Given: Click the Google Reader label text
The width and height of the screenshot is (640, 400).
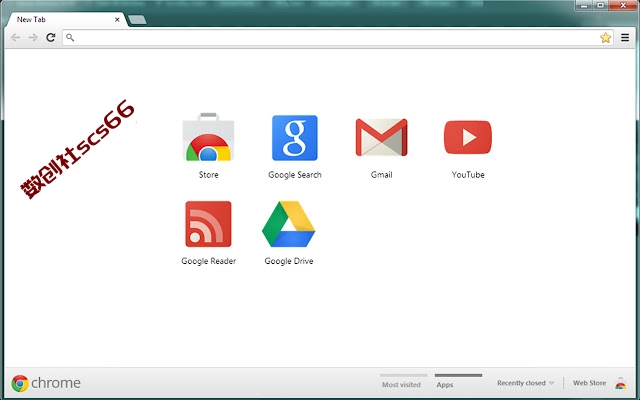Looking at the screenshot, I should click(209, 261).
